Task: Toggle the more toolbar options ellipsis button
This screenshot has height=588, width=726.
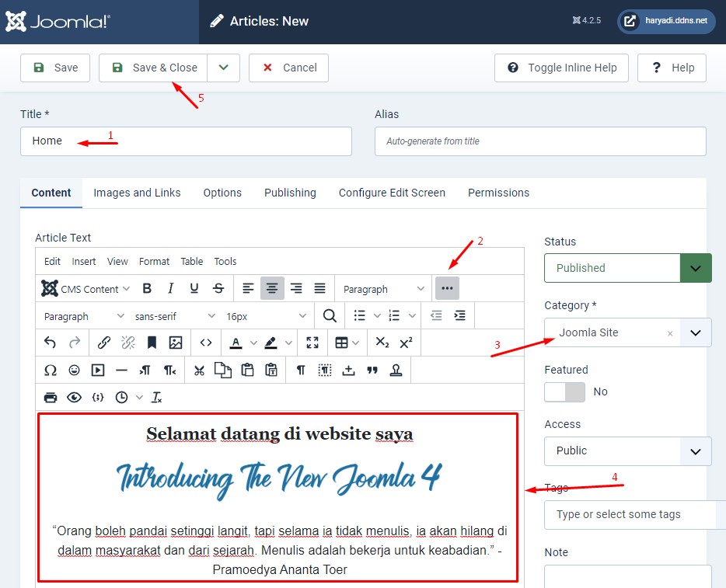Action: (x=447, y=288)
